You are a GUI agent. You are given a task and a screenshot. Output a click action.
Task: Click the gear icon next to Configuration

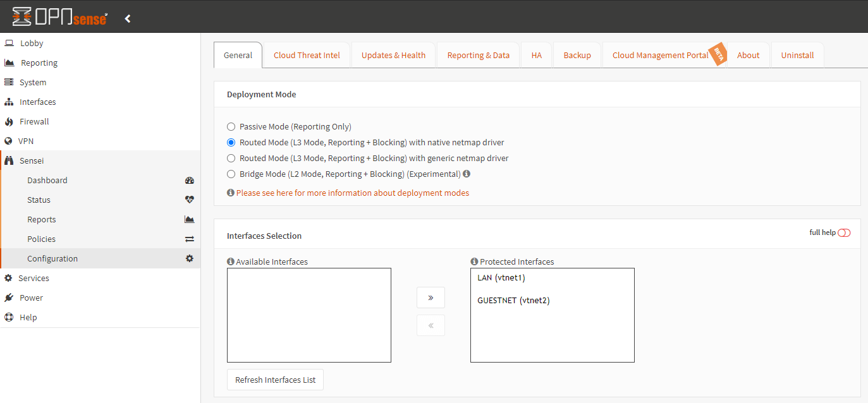coord(189,258)
